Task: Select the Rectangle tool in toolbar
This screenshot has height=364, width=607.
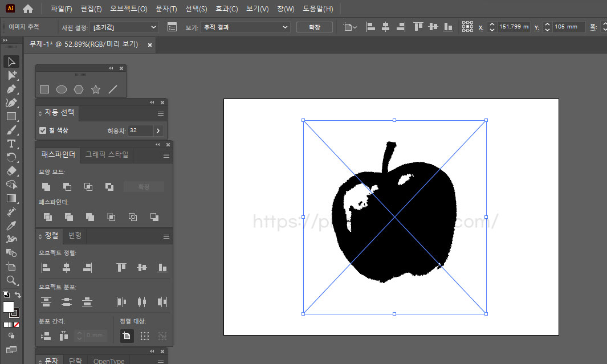Action: tap(11, 116)
